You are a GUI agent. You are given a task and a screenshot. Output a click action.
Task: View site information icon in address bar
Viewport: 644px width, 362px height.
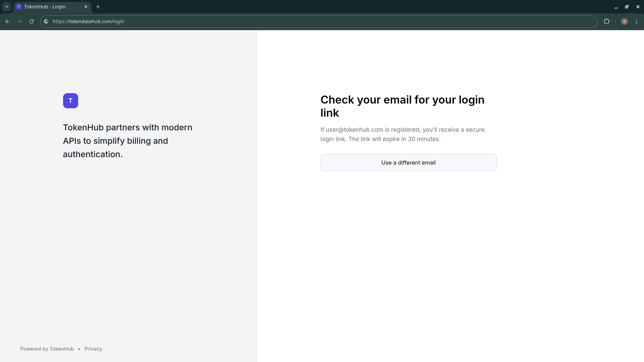point(46,21)
